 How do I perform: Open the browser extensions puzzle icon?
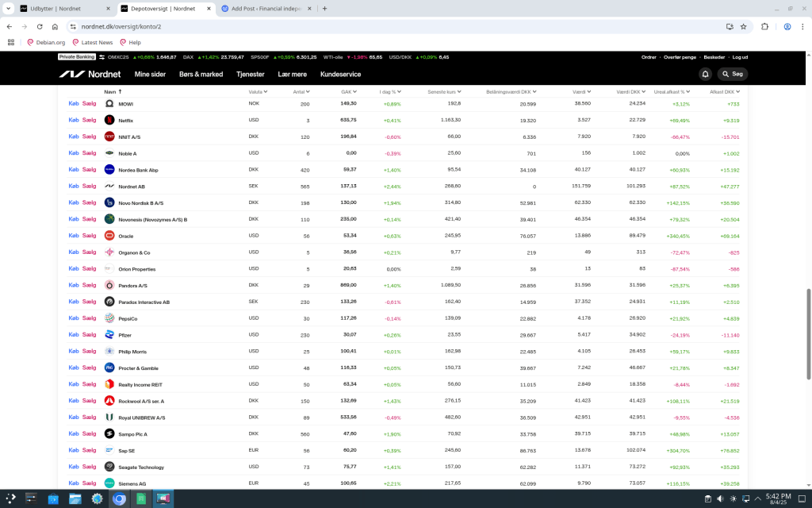[764, 26]
